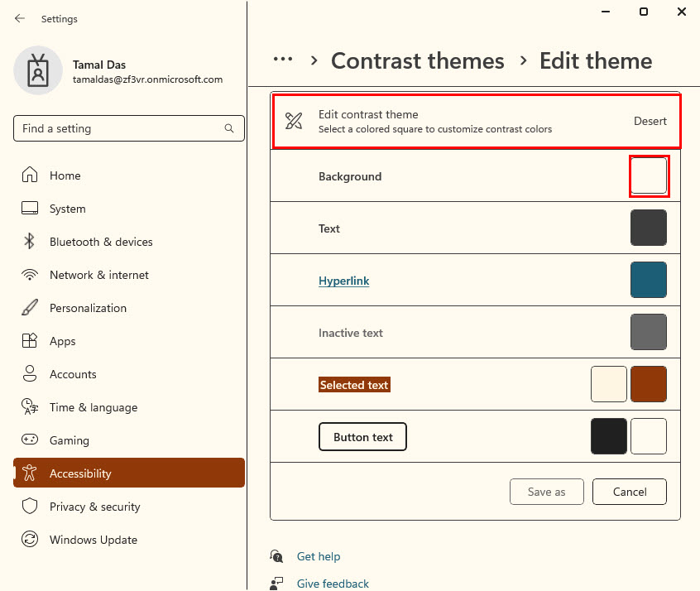Click the search magnifier icon

point(229,128)
